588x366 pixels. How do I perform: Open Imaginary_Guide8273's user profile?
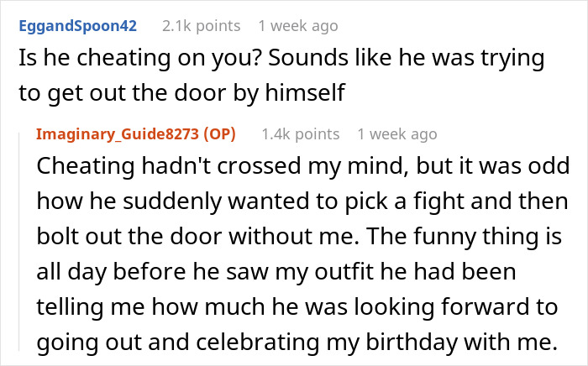tap(123, 134)
